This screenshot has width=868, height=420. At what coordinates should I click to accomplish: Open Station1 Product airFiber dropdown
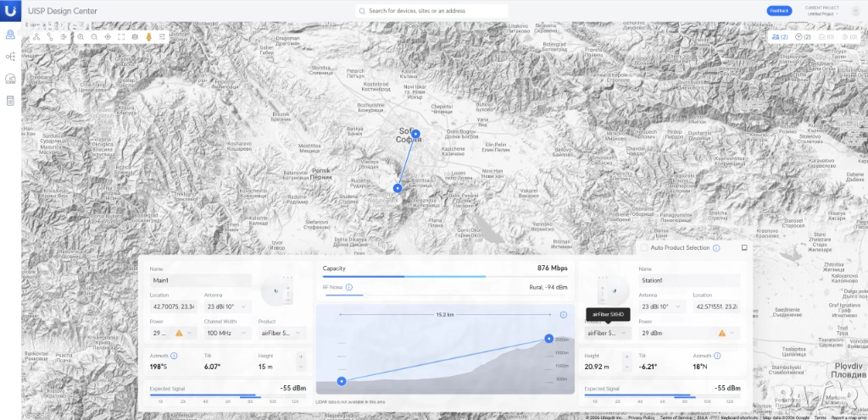pyautogui.click(x=608, y=334)
